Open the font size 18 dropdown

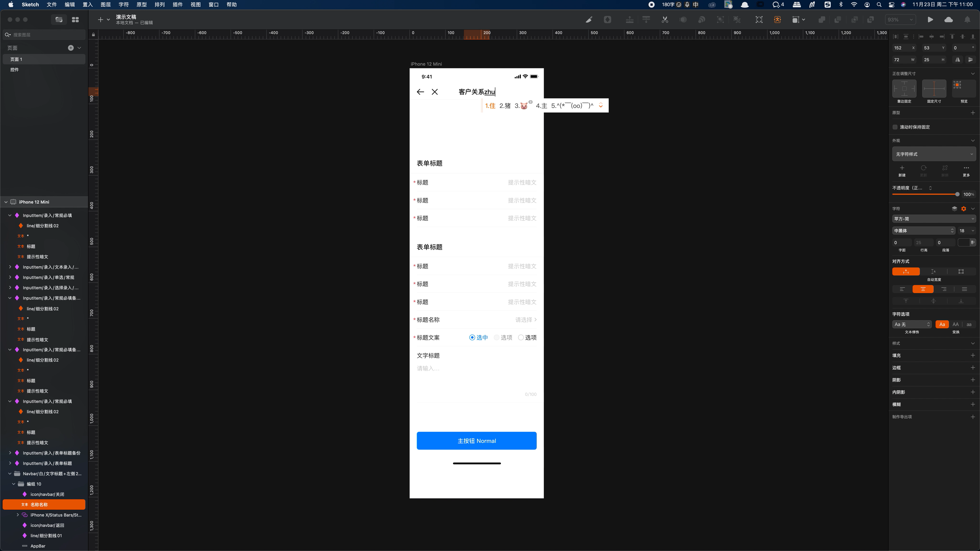(967, 231)
